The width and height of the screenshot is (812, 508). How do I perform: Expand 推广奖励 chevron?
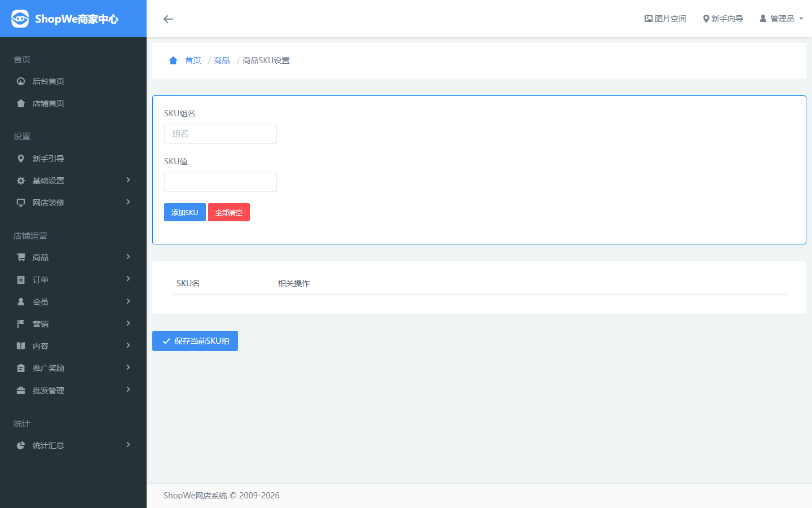(129, 367)
